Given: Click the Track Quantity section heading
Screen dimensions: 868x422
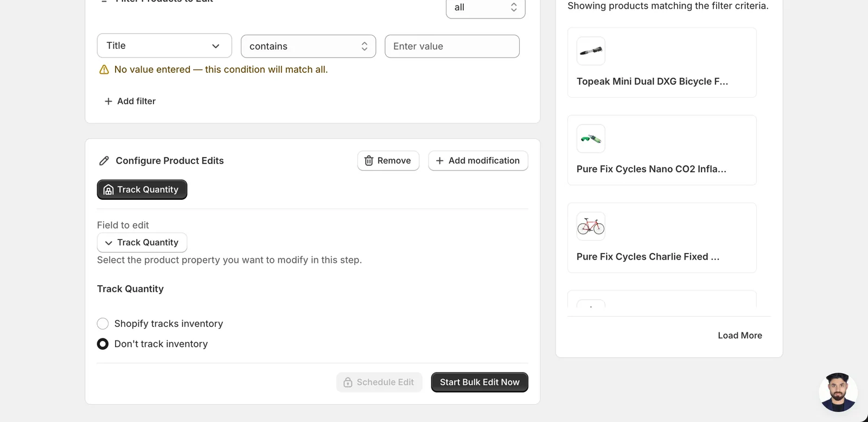Looking at the screenshot, I should (130, 289).
